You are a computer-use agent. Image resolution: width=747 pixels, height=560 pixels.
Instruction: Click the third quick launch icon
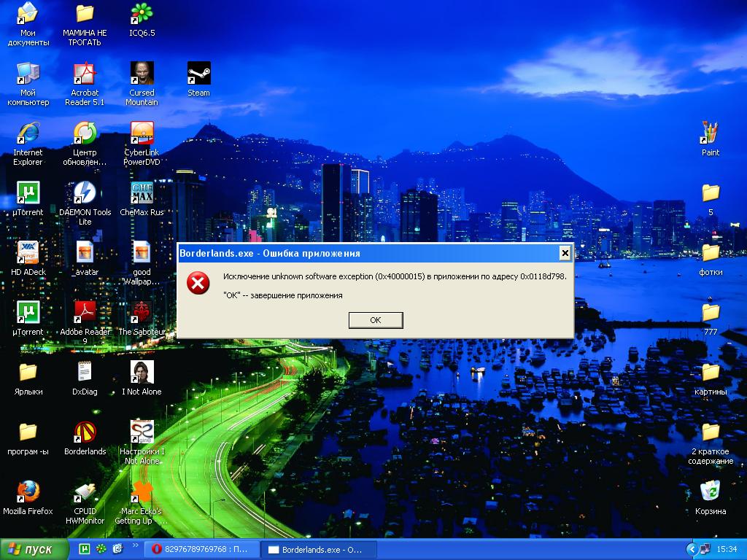pos(117,549)
